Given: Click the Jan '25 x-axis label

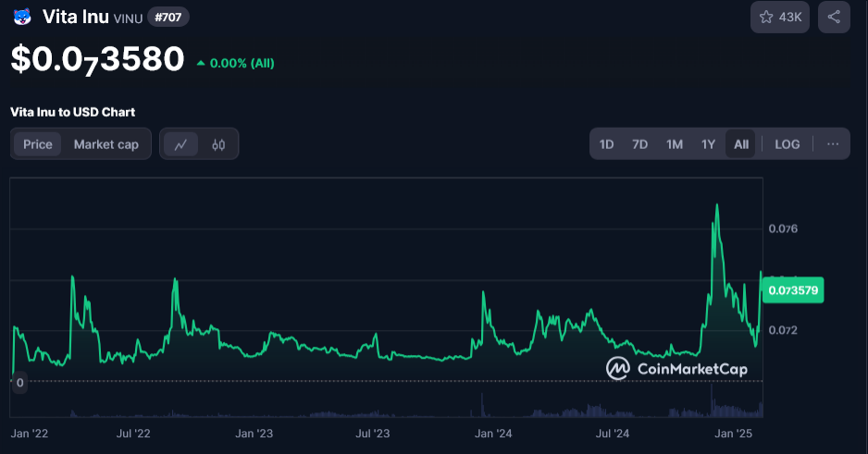Looking at the screenshot, I should pyautogui.click(x=734, y=434).
